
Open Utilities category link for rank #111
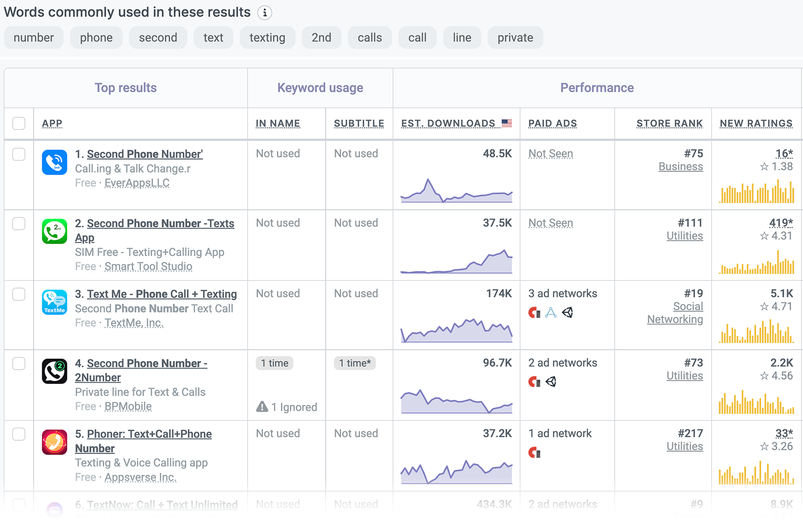click(685, 236)
